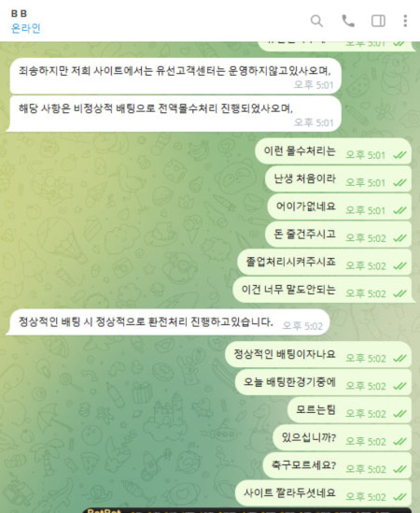Viewport: 420px width, 513px height.
Task: Click read checkmarks on '이건 너무 말도안되는'
Action: (399, 293)
